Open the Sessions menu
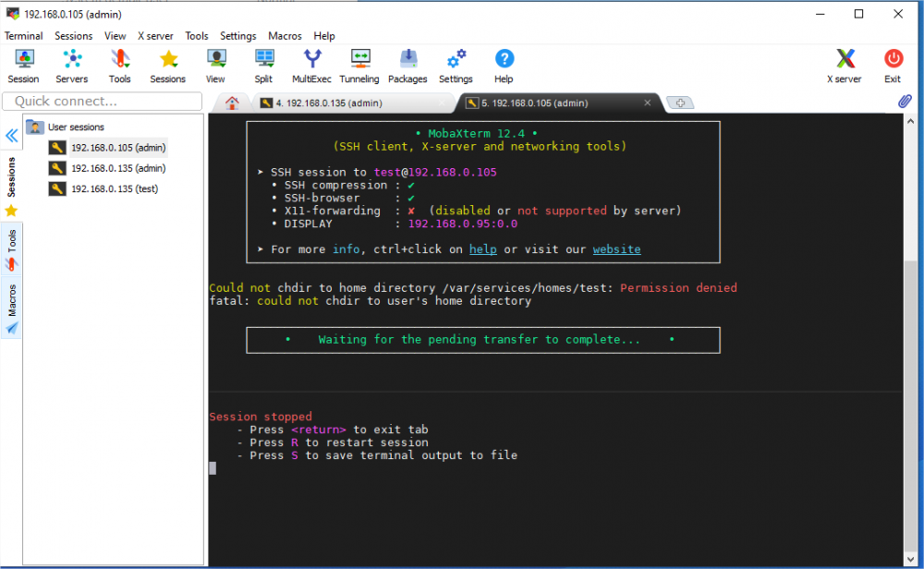 tap(74, 36)
